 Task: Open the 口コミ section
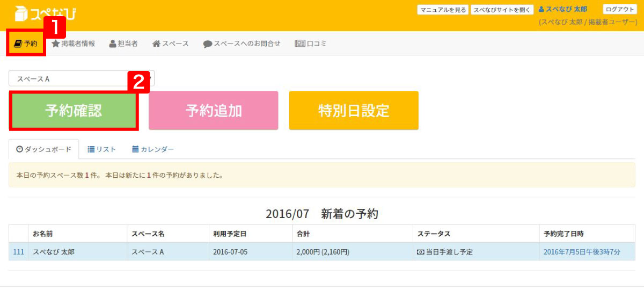point(311,44)
